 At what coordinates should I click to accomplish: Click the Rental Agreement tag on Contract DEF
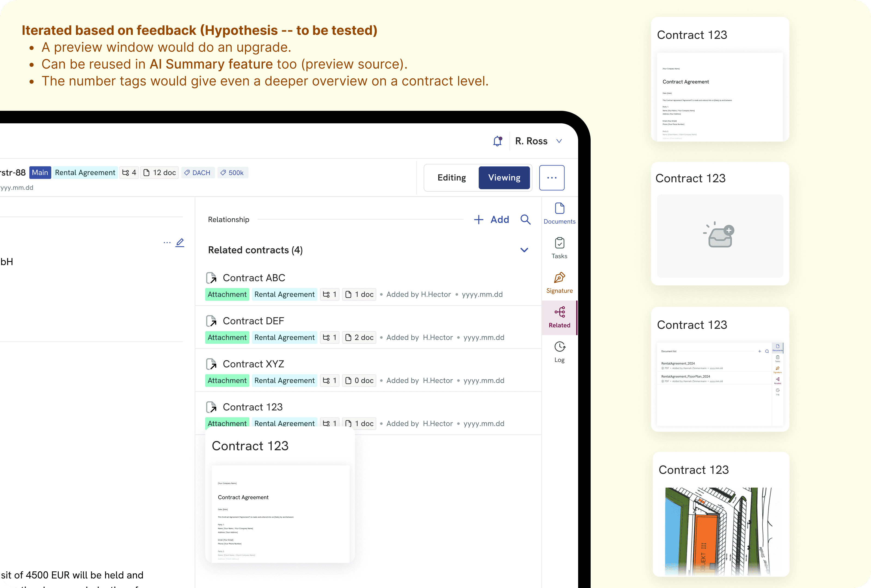click(x=284, y=338)
